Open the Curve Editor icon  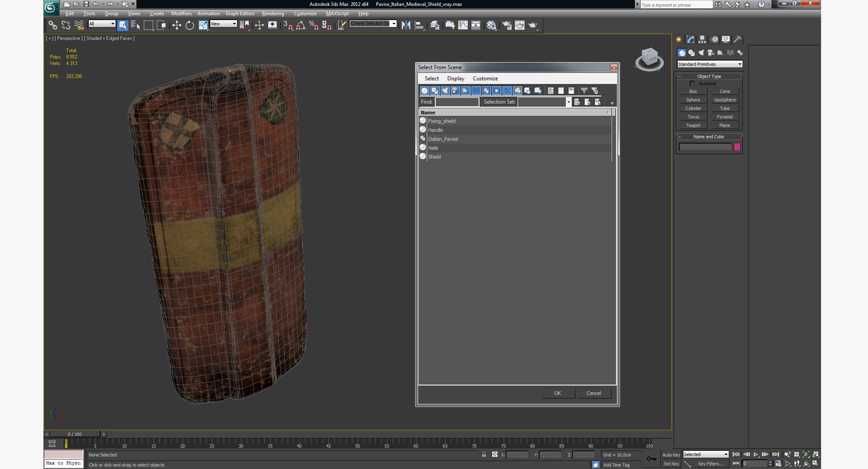click(463, 25)
